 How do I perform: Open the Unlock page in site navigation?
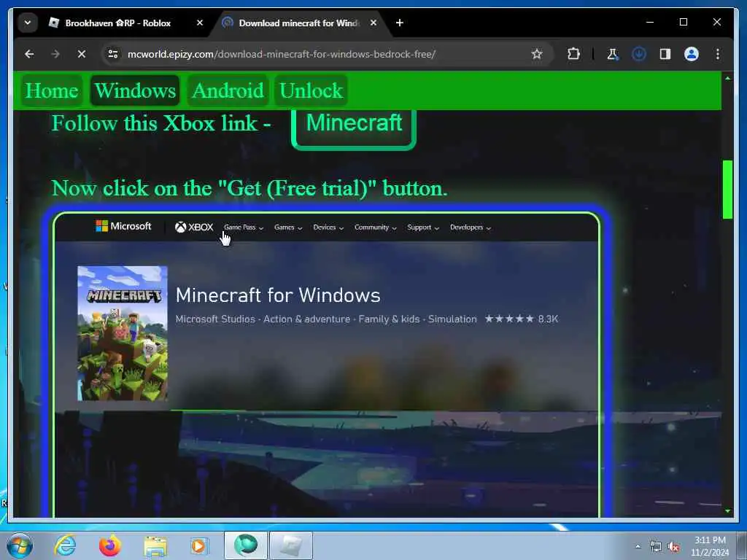coord(311,90)
